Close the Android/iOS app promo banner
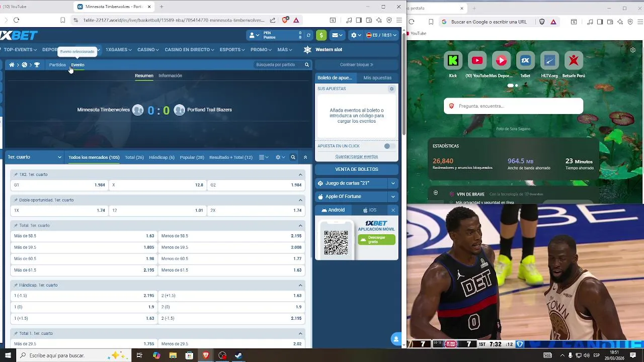 [x=393, y=210]
